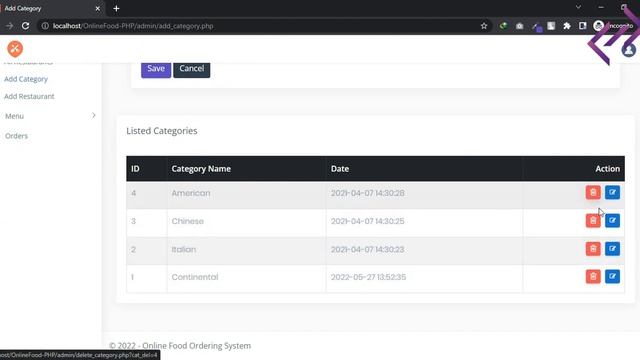Viewport: 640px width, 360px height.
Task: Save the category form
Action: tap(156, 69)
